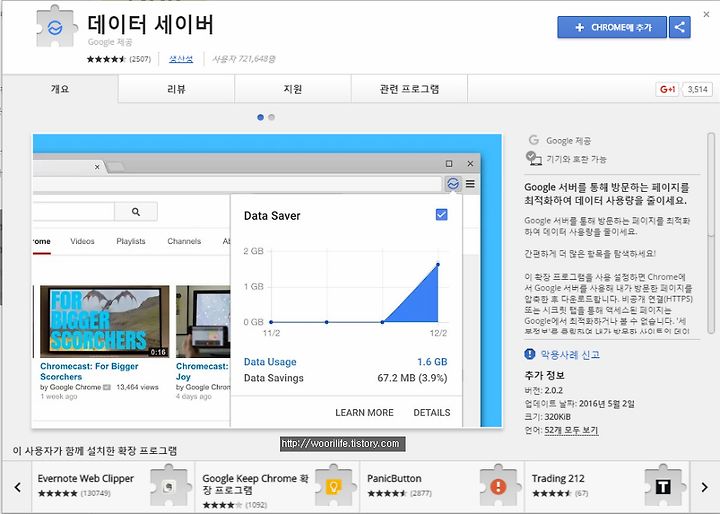
Task: Click the maximize icon of screenshot browser window
Action: (449, 164)
